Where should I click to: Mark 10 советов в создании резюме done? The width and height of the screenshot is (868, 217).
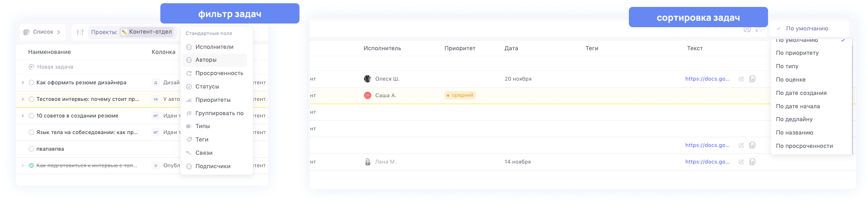click(x=31, y=116)
